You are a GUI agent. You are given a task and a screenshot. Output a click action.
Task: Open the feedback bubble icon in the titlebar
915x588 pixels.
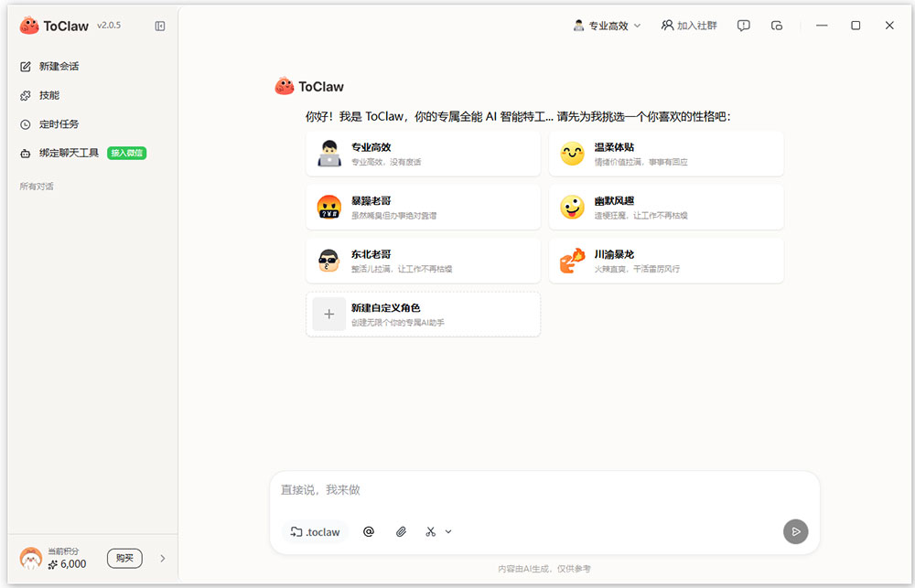tap(743, 26)
